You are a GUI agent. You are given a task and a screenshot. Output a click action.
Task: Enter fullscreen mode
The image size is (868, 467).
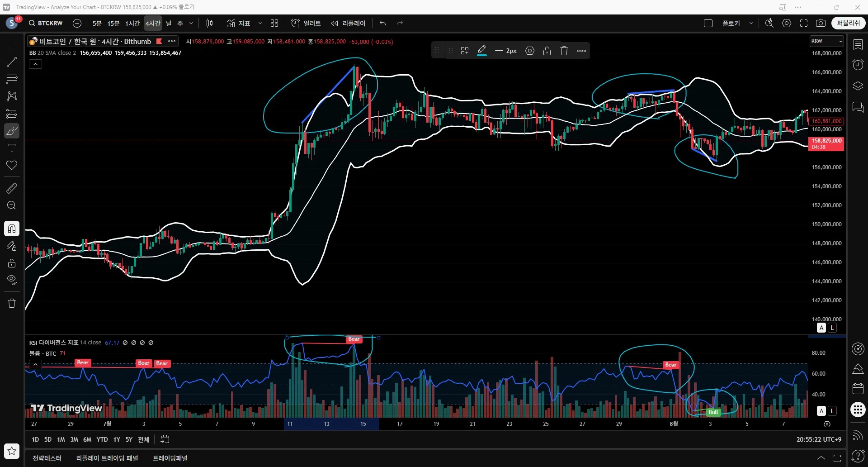click(x=804, y=23)
